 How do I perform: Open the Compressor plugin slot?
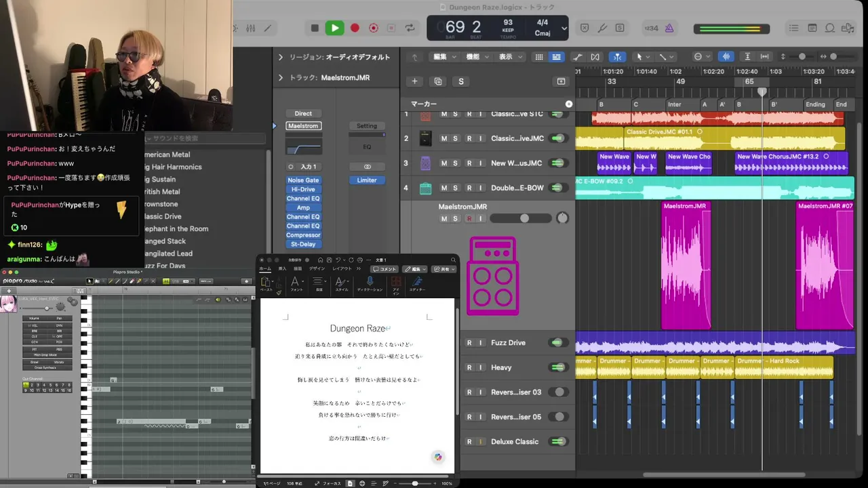pyautogui.click(x=303, y=235)
